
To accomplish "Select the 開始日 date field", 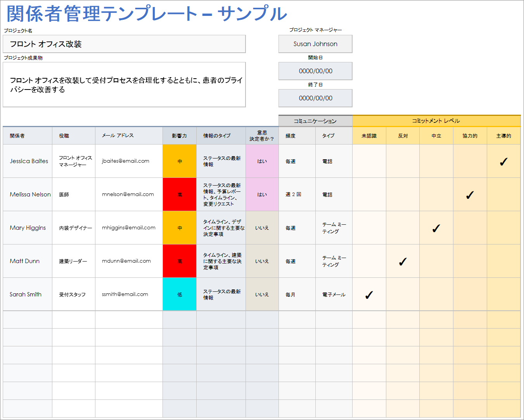I will (x=315, y=71).
